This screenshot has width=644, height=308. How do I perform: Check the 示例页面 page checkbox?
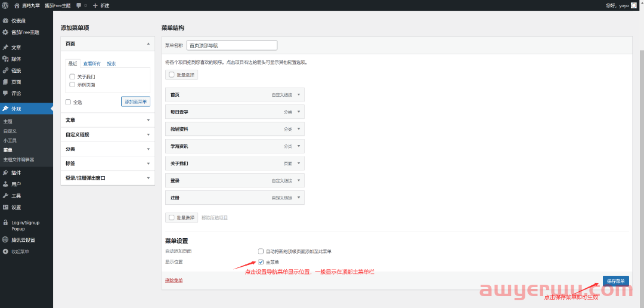pos(72,85)
